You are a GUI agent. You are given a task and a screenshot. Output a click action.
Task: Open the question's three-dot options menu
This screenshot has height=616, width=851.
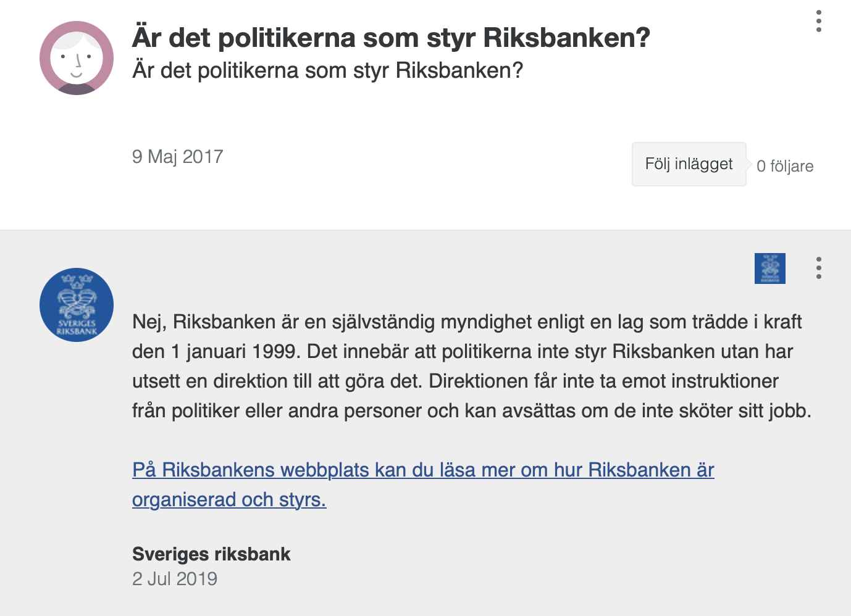pos(818,21)
